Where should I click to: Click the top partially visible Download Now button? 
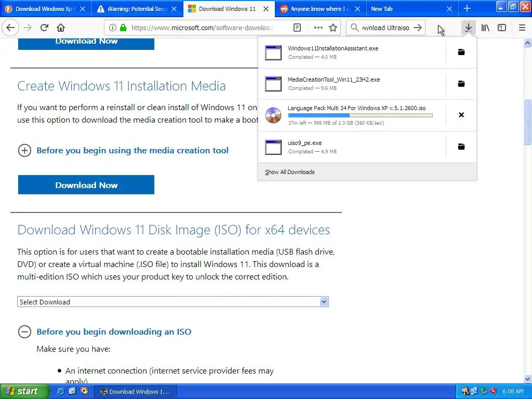pyautogui.click(x=86, y=44)
